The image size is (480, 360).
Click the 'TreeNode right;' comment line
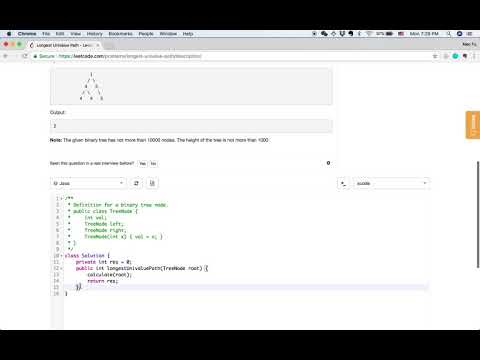coord(105,230)
